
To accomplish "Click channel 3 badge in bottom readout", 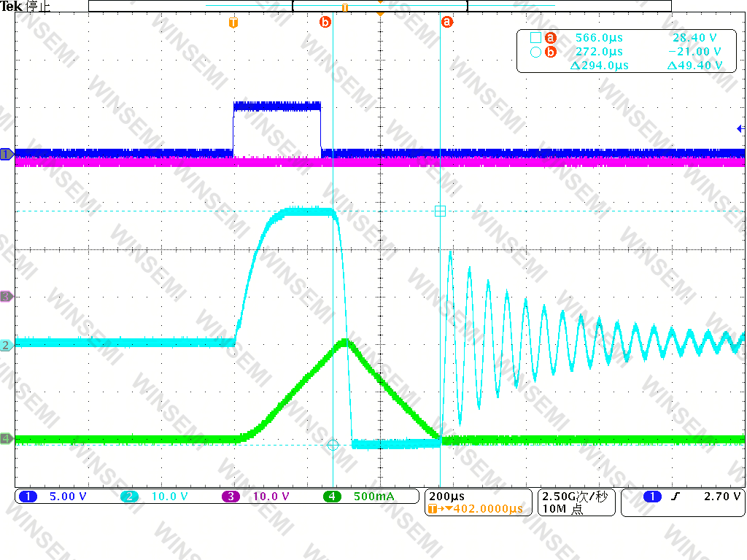I will coord(231,497).
